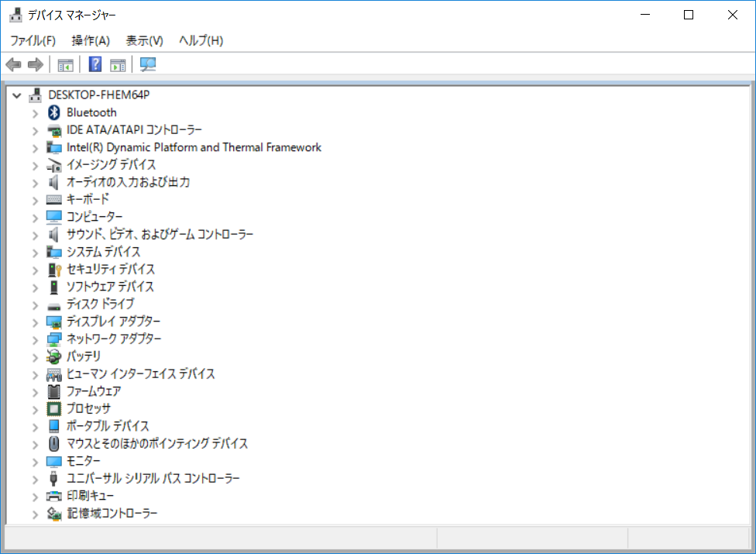The image size is (756, 554).
Task: Click the バッテリ battery icon
Action: coord(53,356)
